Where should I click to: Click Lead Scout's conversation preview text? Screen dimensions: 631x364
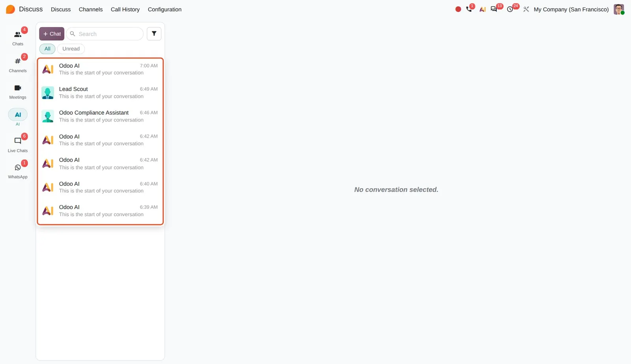101,96
